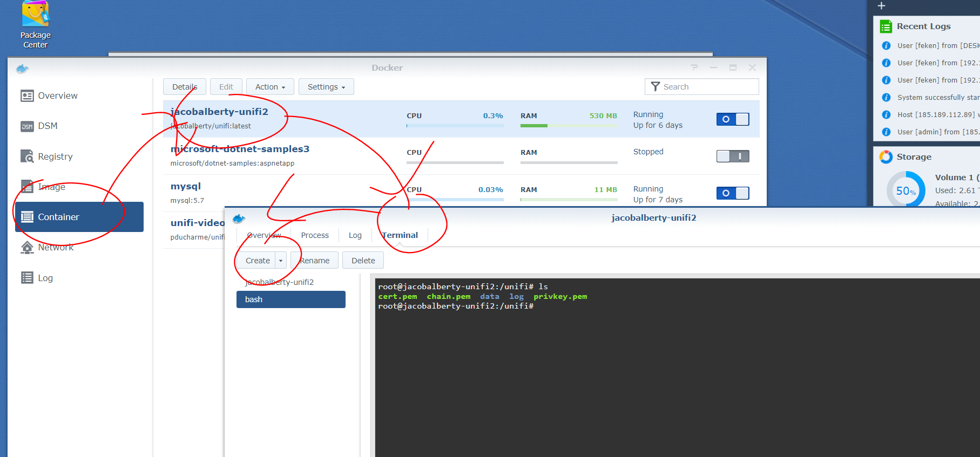Switch to the Process tab

tap(315, 235)
